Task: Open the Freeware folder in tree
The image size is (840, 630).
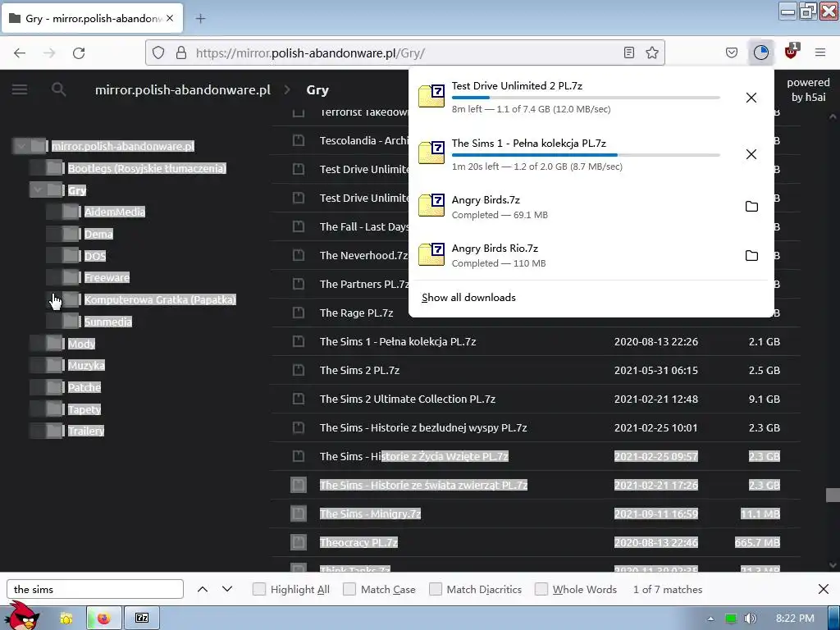Action: tap(107, 277)
